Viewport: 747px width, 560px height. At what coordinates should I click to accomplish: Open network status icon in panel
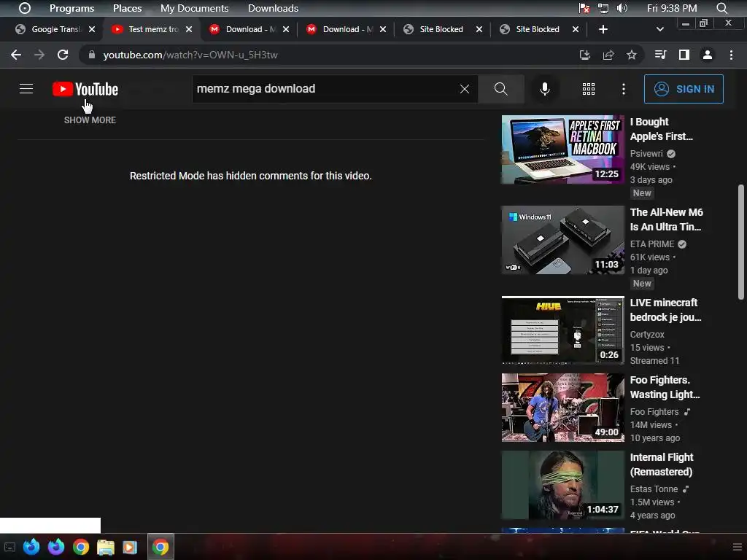point(603,8)
